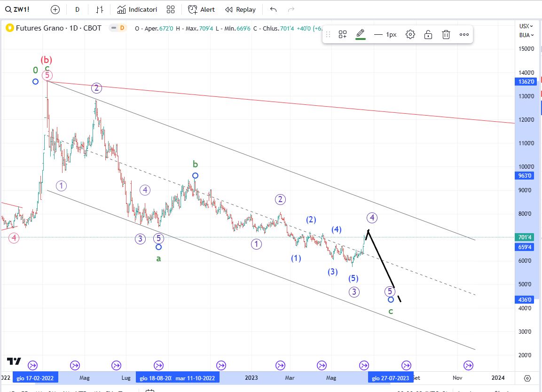This screenshot has height=392, width=542.
Task: Select the green 0 wave label
Action: 35,70
